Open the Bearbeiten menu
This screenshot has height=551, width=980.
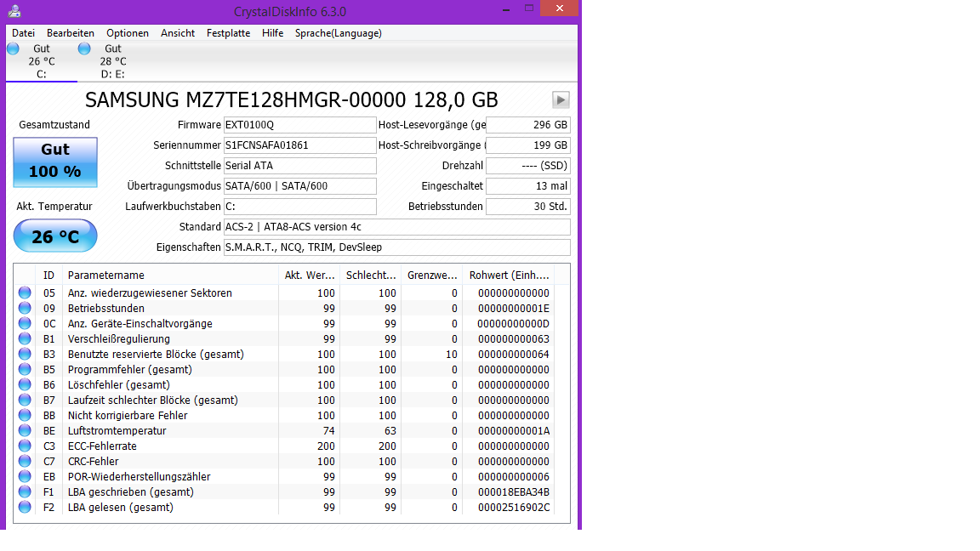click(71, 33)
